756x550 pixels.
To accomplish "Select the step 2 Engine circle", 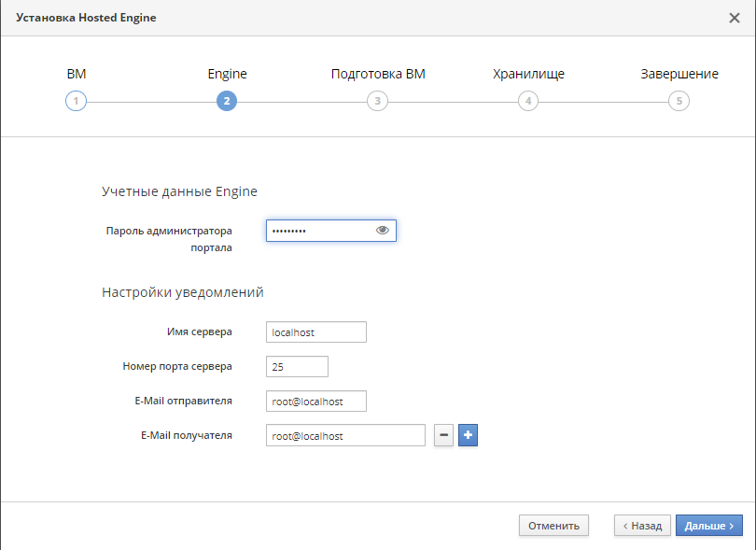I will pos(227,101).
